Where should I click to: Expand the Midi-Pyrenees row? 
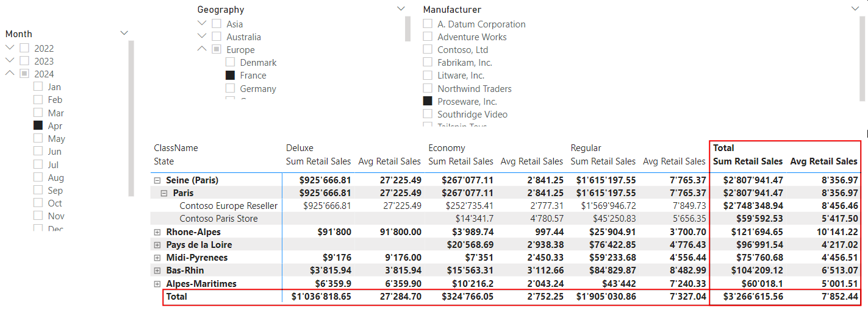[x=157, y=258]
